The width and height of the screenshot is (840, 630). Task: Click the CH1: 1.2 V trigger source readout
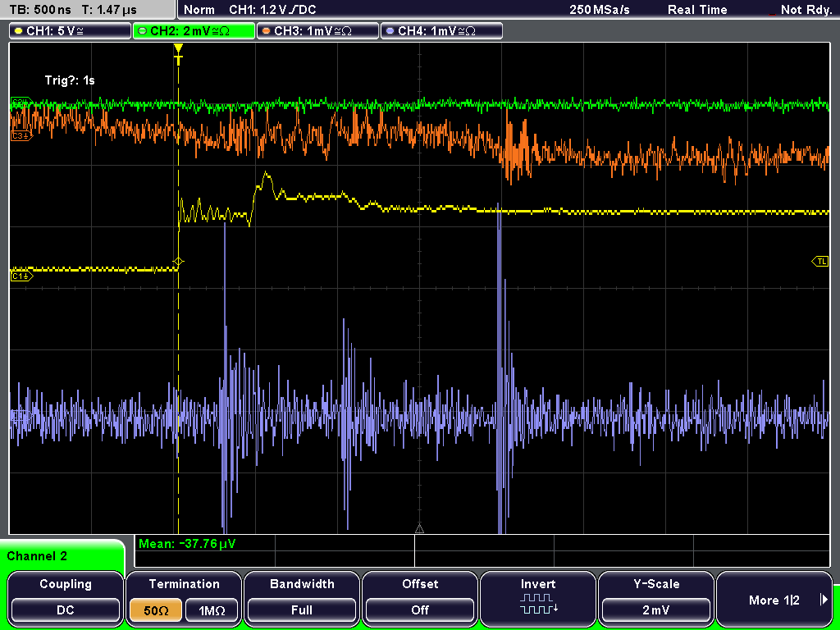pos(272,10)
